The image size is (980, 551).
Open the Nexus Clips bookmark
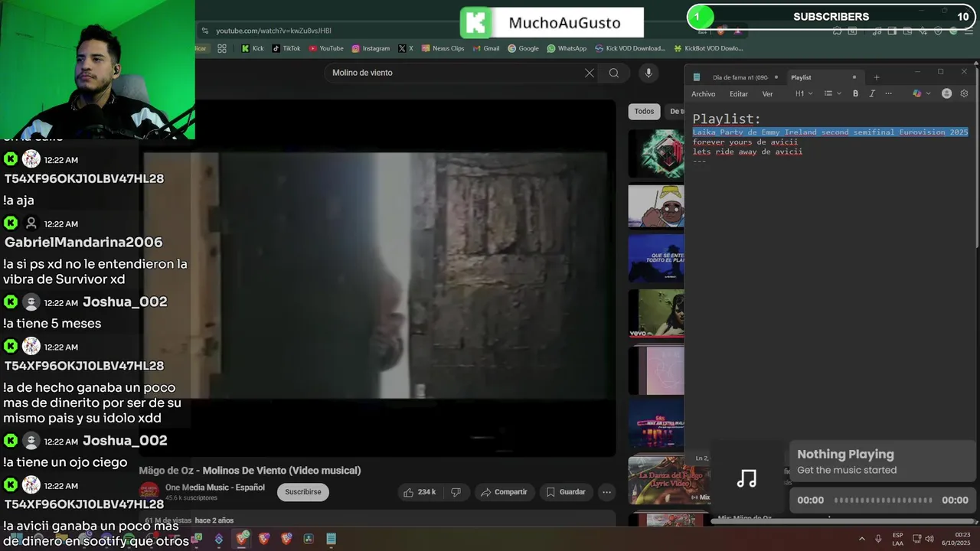coord(443,48)
